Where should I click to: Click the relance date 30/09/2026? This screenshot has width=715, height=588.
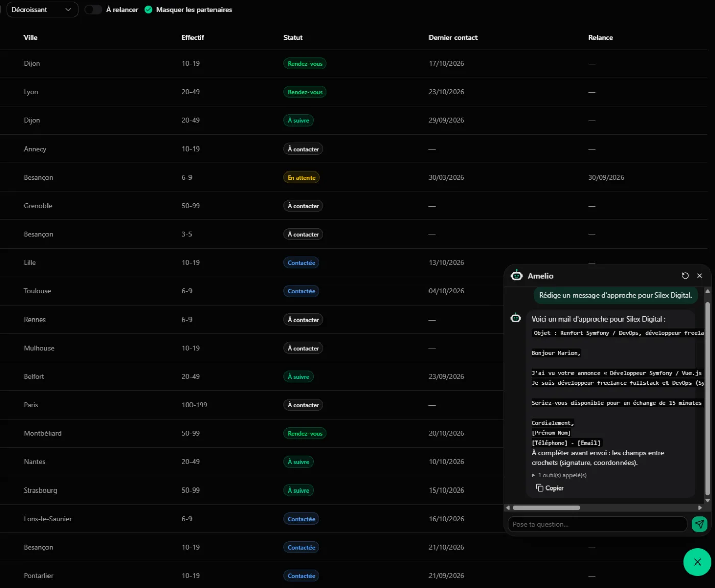(x=606, y=177)
